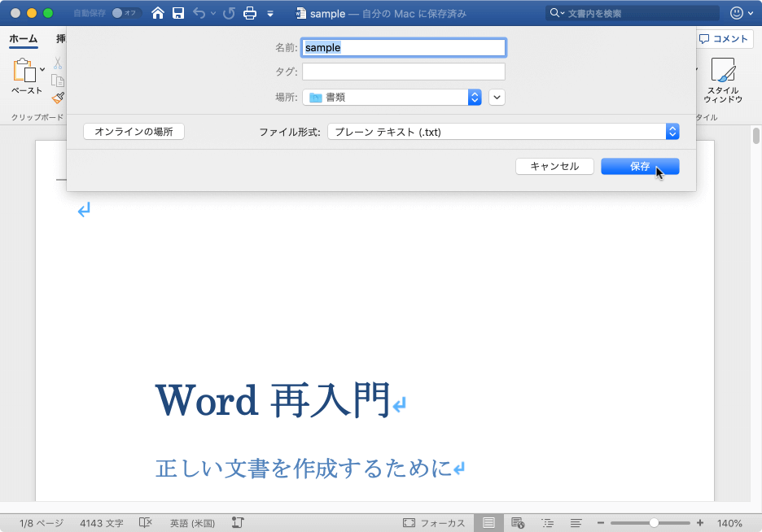Click the Word 再入門 title text
This screenshot has height=532, width=762.
pos(273,400)
